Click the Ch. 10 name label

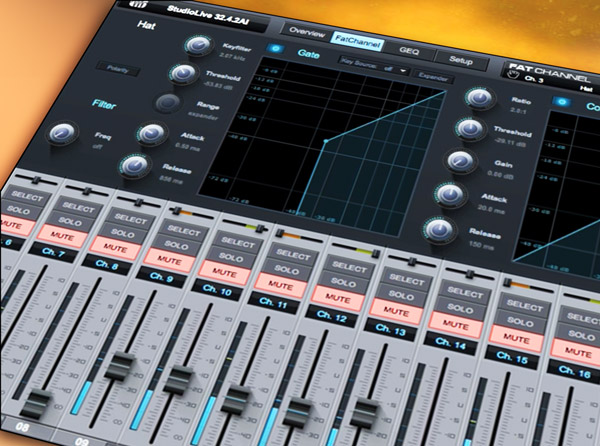tap(218, 290)
